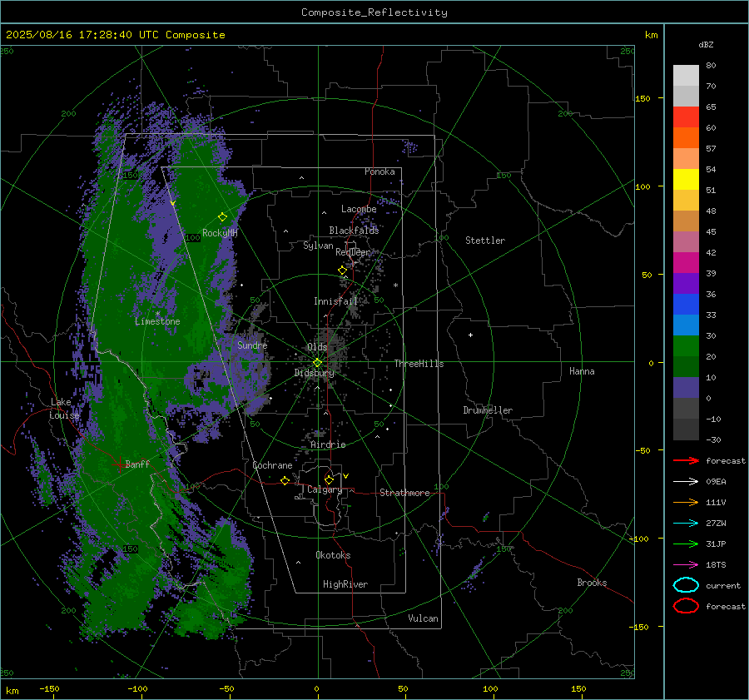Click the Calgary city label
This screenshot has height=700, width=749.
[325, 489]
